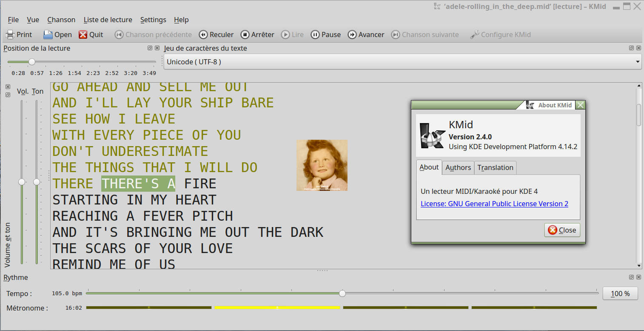
Task: Click the KMid logo in About dialog
Action: (433, 135)
